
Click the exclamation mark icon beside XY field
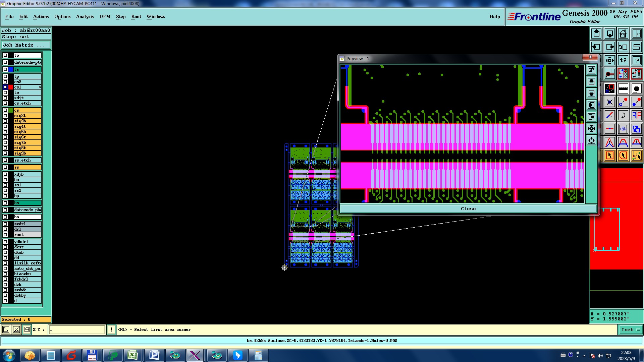pos(111,329)
